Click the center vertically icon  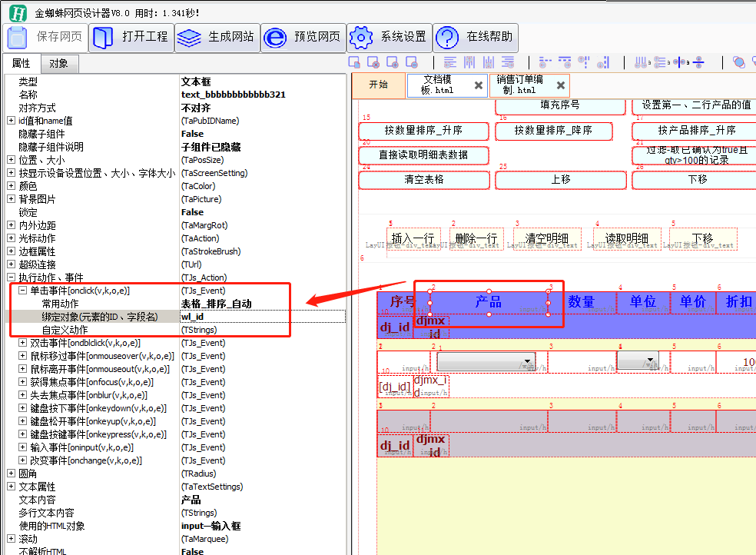[x=699, y=61]
